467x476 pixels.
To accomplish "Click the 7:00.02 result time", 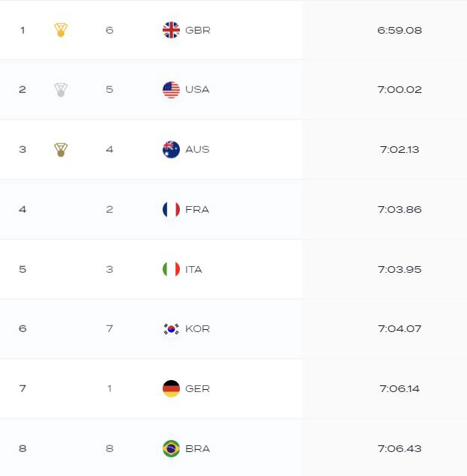I will [400, 89].
